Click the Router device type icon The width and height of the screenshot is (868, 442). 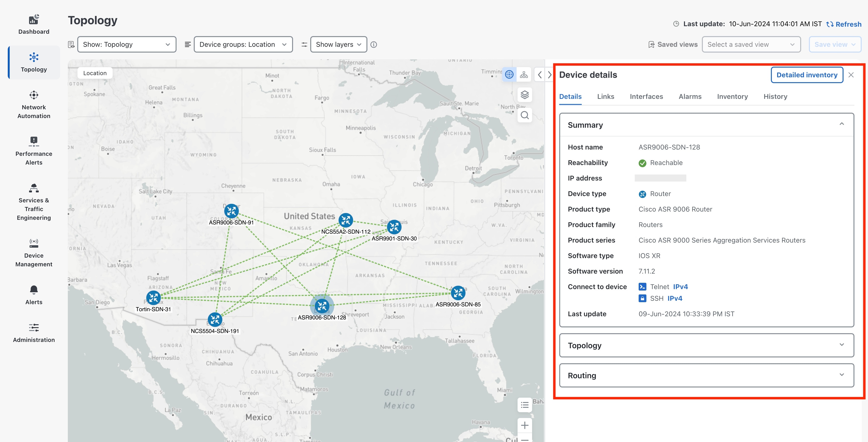pyautogui.click(x=642, y=194)
